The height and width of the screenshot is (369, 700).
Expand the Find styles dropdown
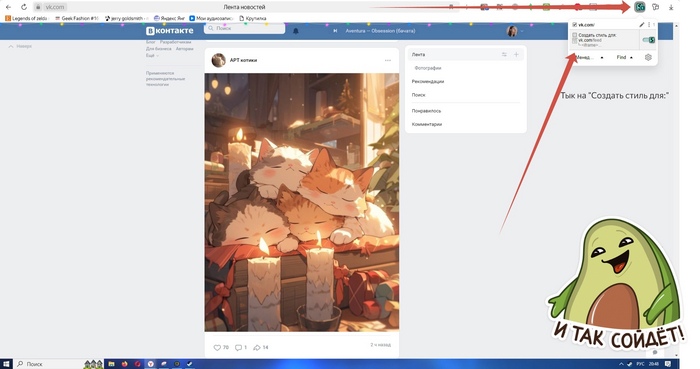(x=625, y=57)
